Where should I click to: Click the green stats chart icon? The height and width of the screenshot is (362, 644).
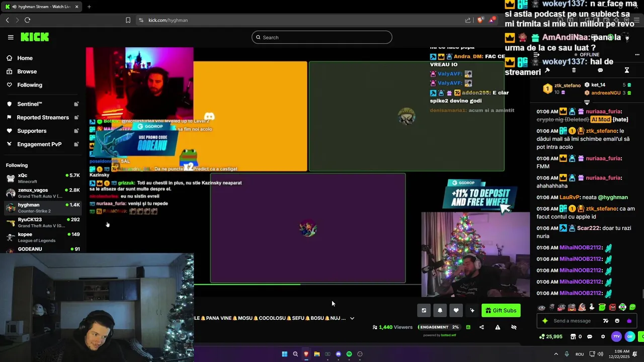[x=468, y=327]
